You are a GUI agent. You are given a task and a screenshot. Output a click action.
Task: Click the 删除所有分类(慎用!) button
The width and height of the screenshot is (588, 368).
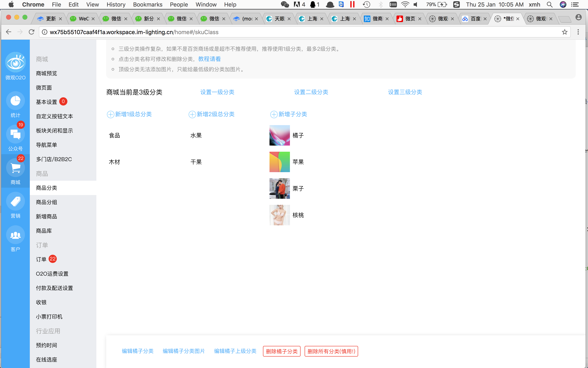coord(331,351)
